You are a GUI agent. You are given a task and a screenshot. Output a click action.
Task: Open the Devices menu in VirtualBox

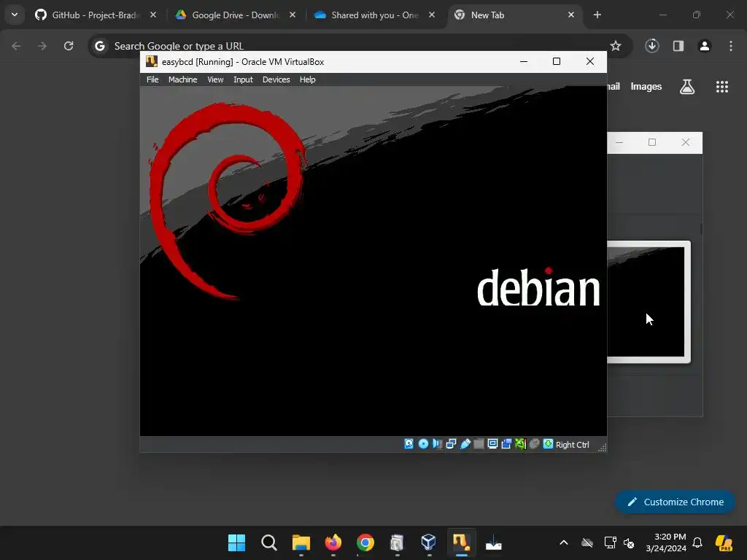(x=276, y=79)
